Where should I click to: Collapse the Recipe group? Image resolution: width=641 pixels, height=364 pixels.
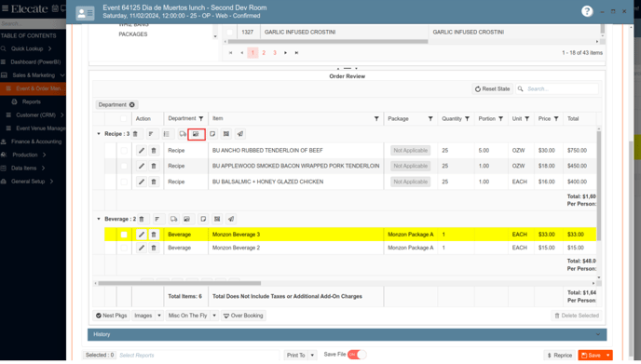click(99, 134)
